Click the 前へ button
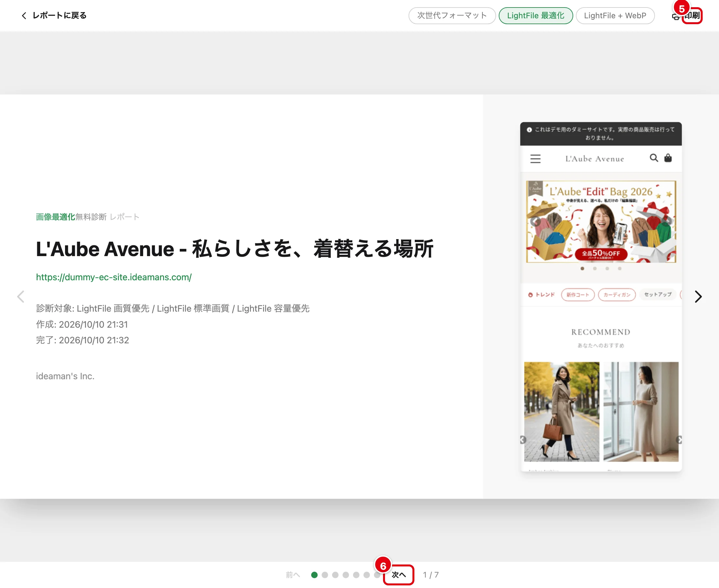 coord(293,575)
